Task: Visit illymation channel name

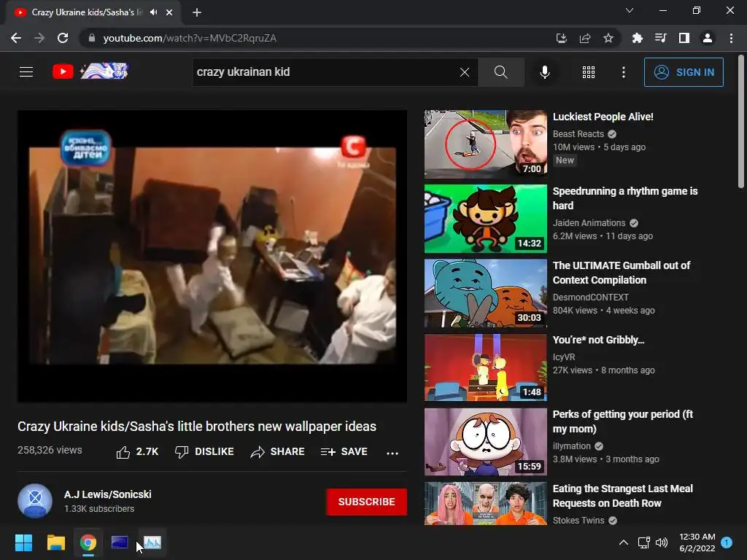Action: pos(572,446)
